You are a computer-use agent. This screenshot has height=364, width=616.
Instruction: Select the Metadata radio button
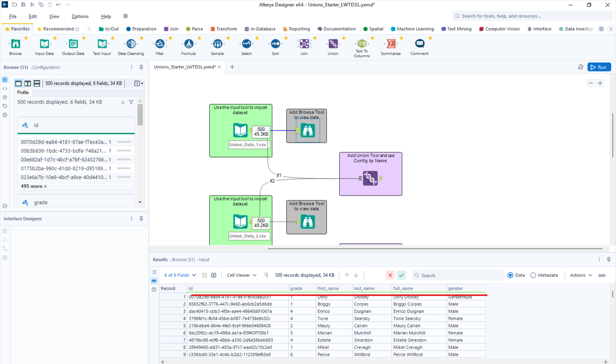coord(533,275)
